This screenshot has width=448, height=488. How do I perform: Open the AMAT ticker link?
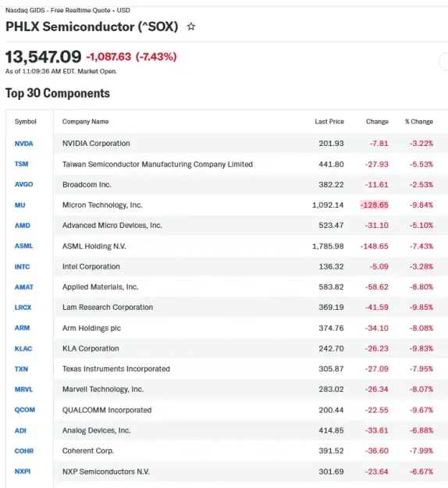[x=24, y=287]
